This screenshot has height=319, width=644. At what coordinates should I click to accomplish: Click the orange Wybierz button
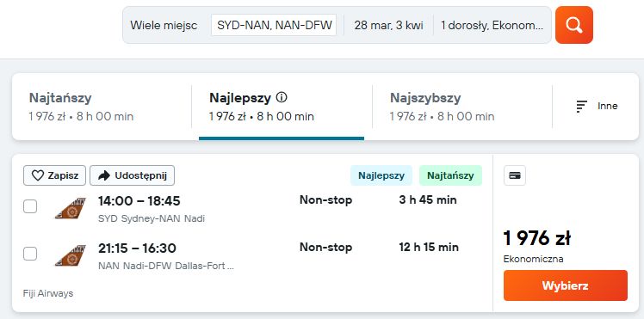click(565, 285)
